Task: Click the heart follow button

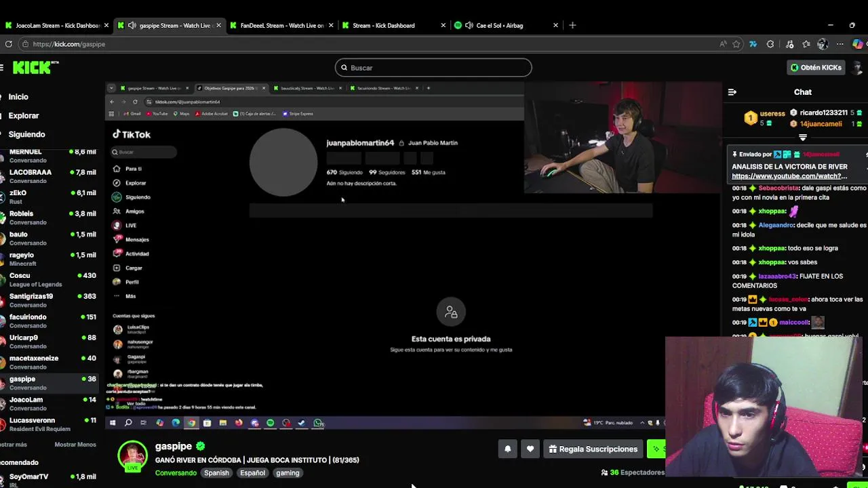Action: point(530,449)
